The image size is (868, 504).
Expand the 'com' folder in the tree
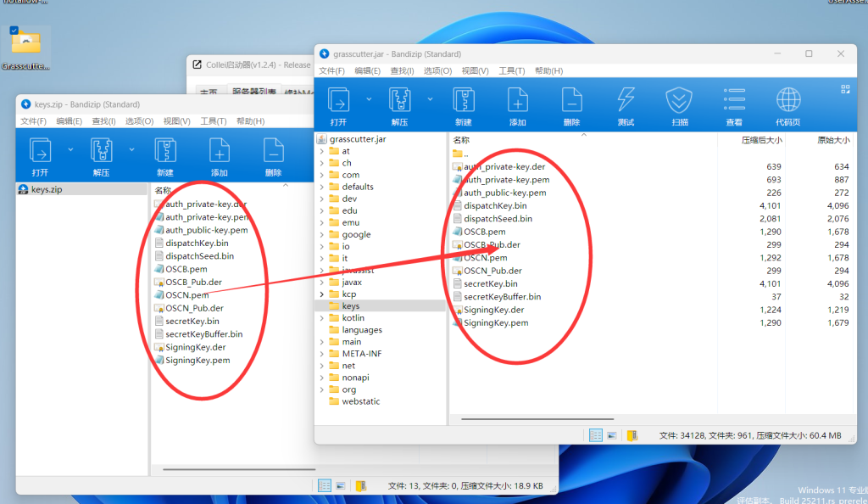pyautogui.click(x=321, y=175)
